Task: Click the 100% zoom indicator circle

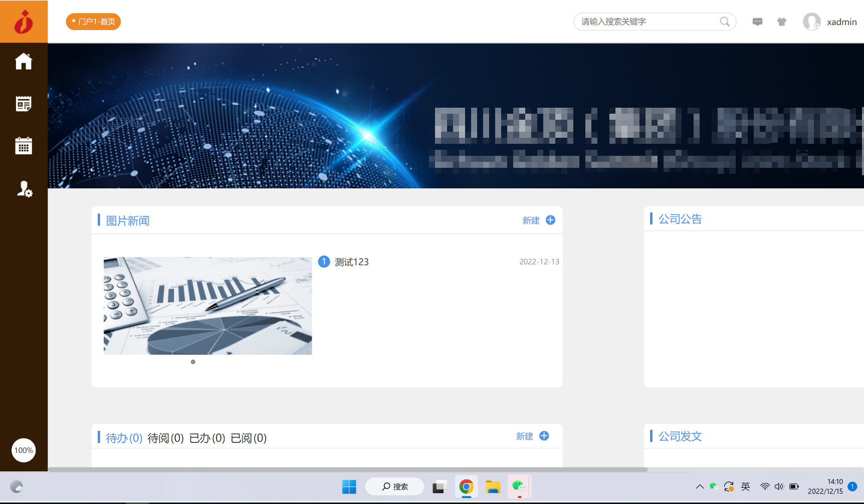Action: click(24, 450)
